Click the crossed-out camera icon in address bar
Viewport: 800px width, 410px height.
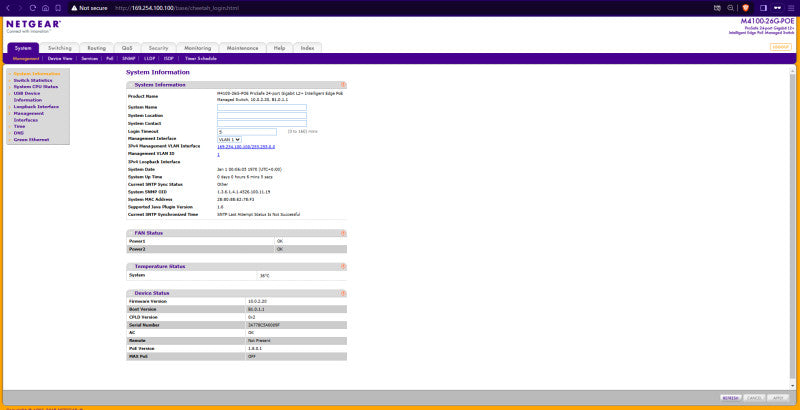(717, 8)
